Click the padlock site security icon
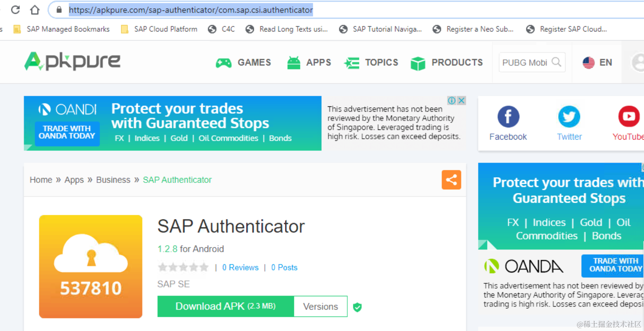 point(59,10)
